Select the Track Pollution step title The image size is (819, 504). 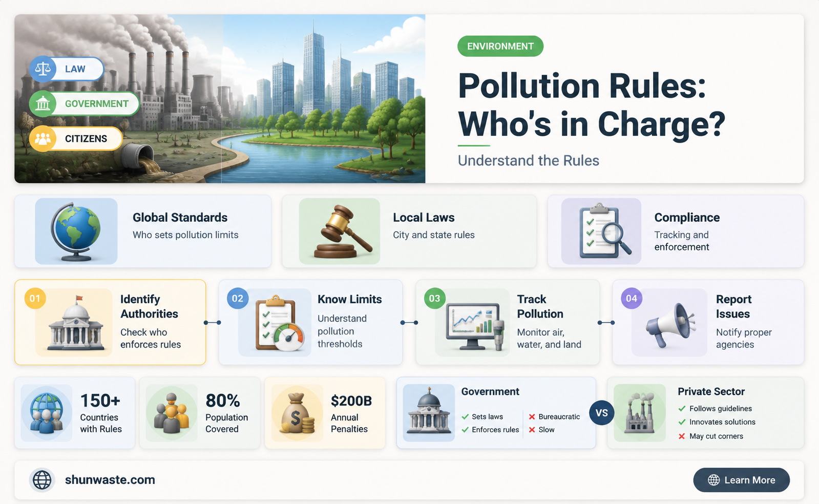(540, 306)
